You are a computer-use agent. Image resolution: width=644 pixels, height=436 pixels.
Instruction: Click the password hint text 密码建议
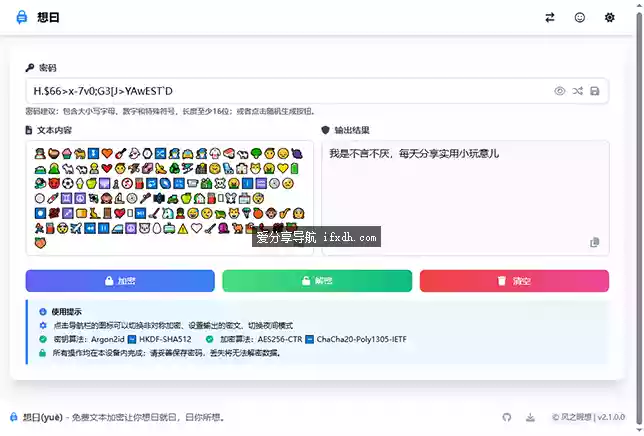pyautogui.click(x=170, y=111)
